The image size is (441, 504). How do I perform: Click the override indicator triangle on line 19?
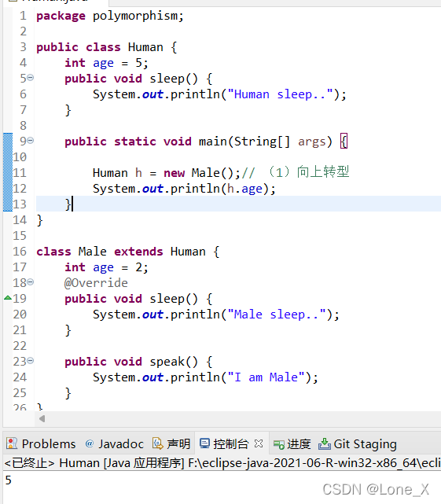coord(8,298)
